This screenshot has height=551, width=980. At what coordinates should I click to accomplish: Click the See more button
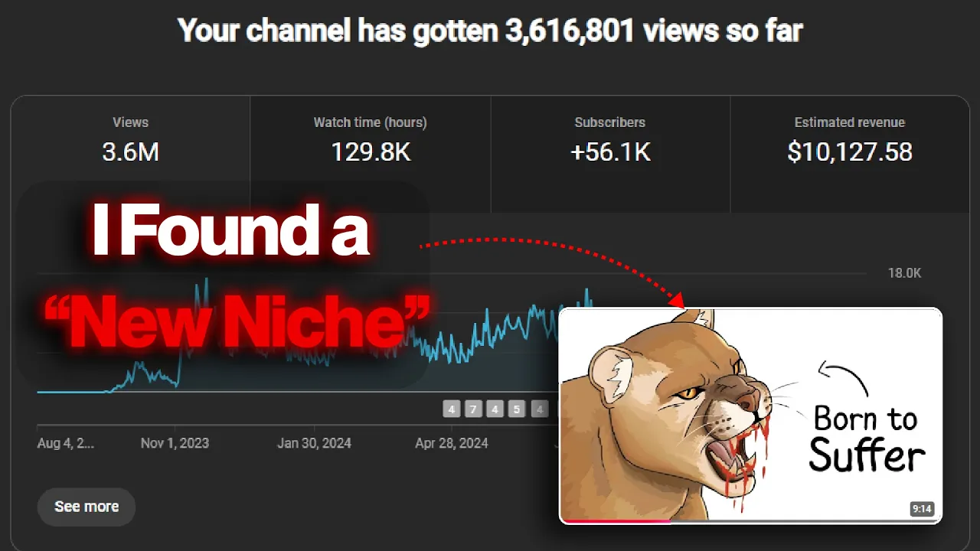click(87, 507)
